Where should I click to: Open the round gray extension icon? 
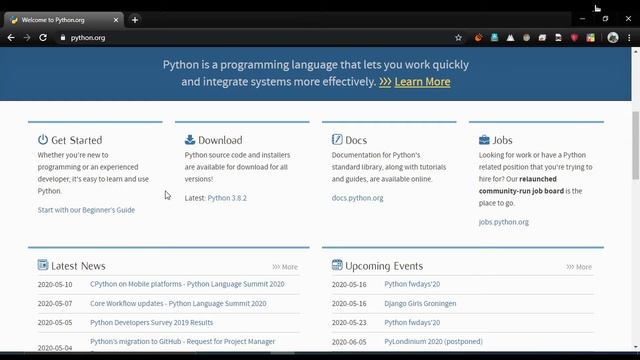tap(527, 38)
